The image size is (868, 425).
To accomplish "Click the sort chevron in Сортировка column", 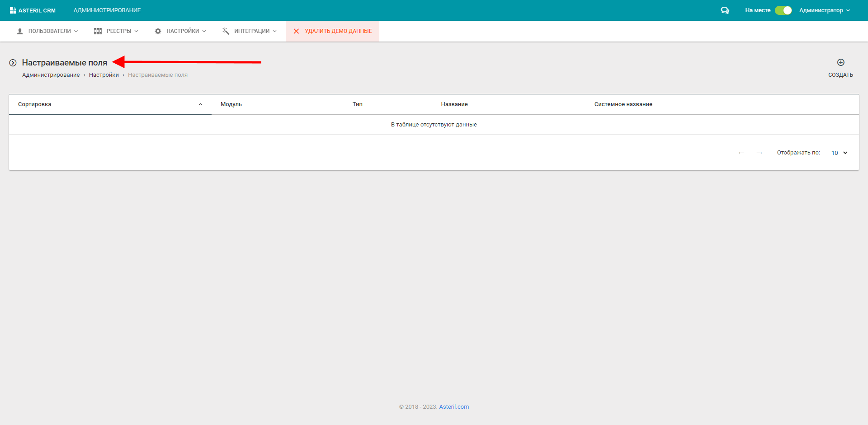I will pos(201,104).
